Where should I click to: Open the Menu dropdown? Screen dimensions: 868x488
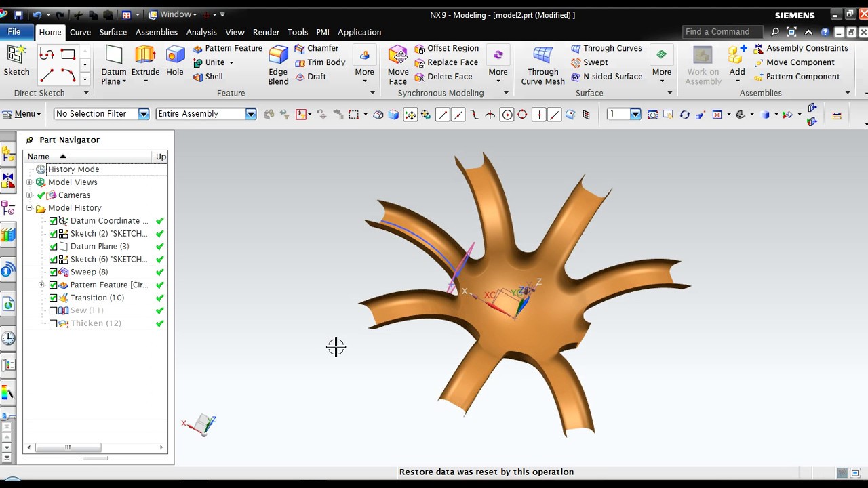(22, 114)
